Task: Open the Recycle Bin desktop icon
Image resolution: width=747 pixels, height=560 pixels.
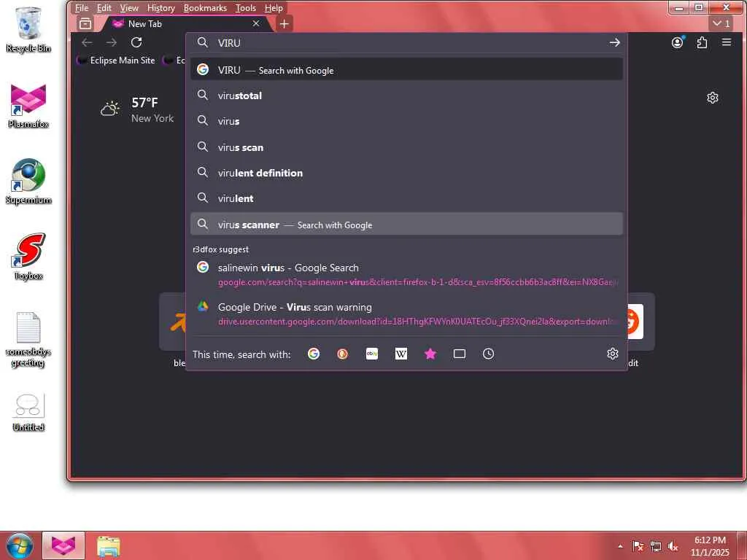Action: [x=28, y=30]
